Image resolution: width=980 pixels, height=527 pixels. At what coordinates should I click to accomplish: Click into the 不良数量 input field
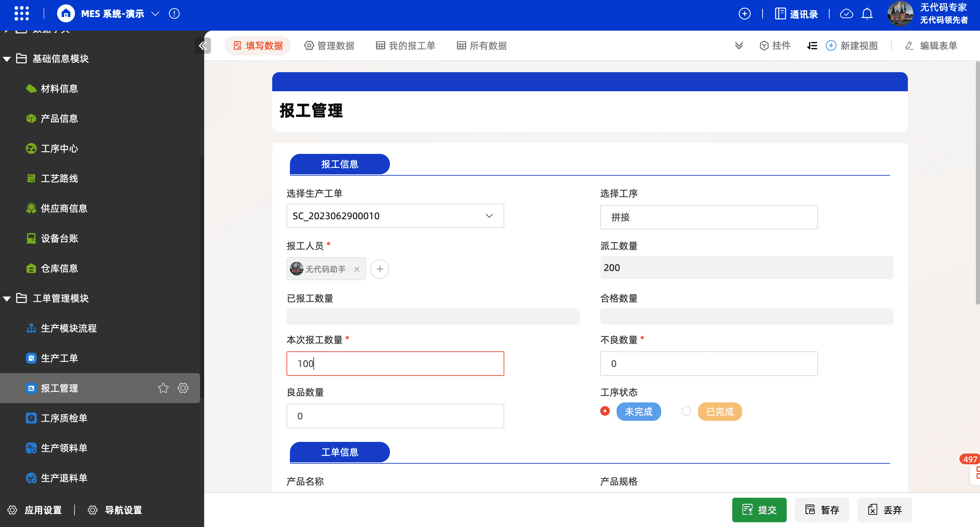[708, 364]
